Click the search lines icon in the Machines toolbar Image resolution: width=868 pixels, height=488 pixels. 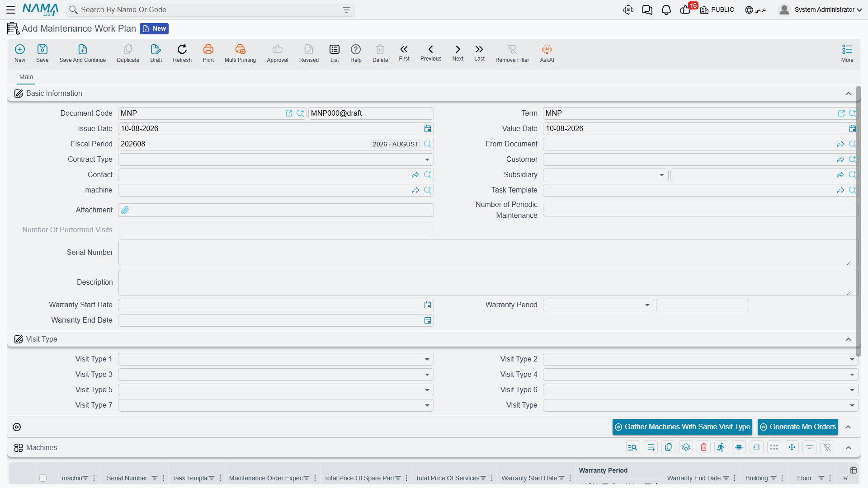point(633,447)
